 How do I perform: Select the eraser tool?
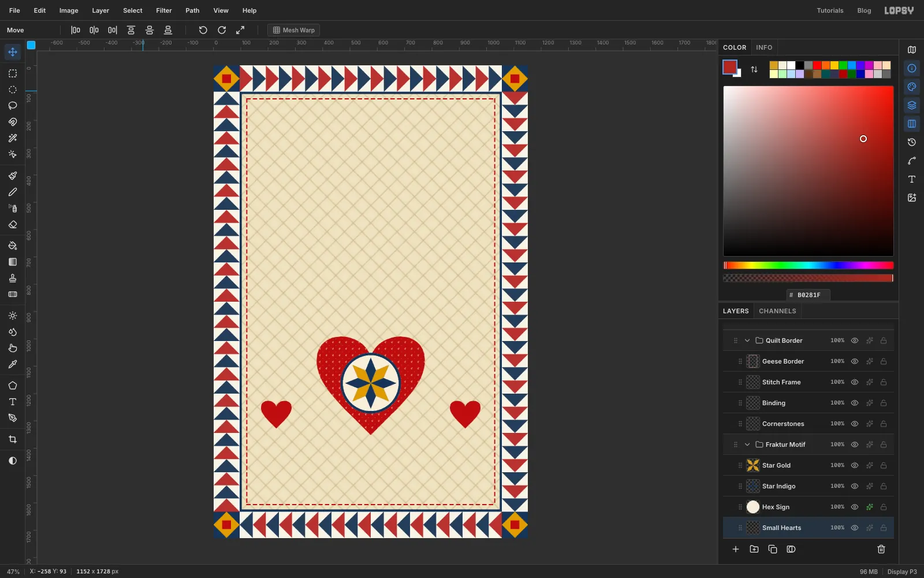pos(13,224)
